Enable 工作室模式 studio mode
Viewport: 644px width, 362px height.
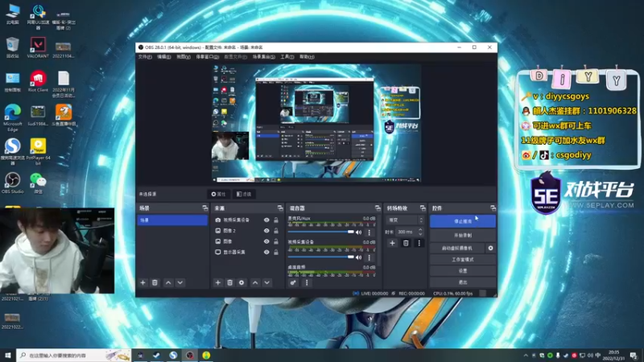[463, 259]
